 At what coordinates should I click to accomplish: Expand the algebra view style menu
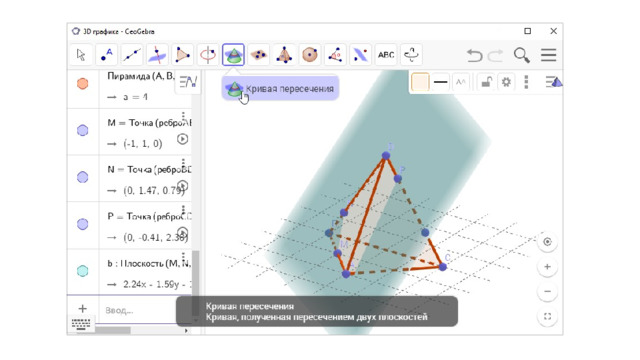pos(188,82)
